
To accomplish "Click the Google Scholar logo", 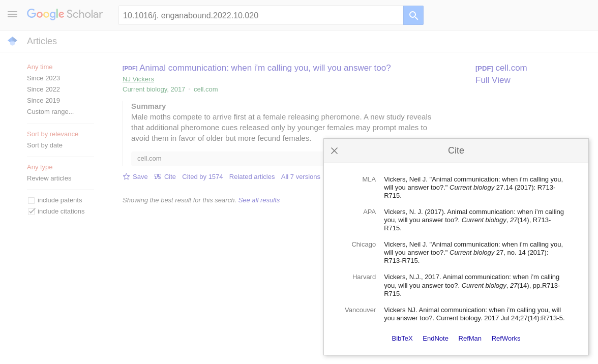I will click(65, 14).
